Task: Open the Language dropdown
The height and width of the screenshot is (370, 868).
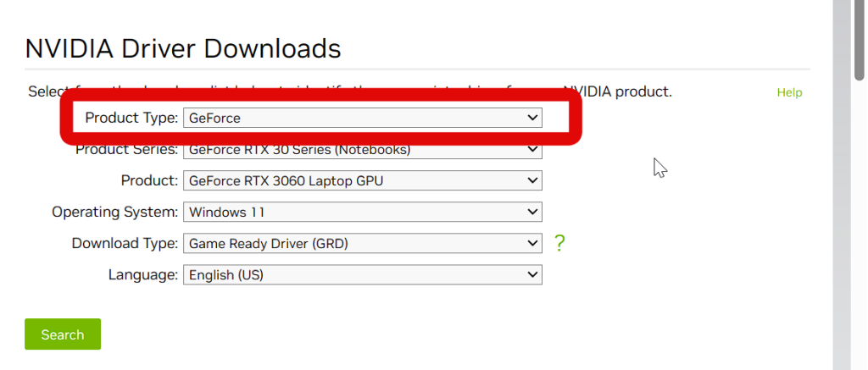Action: point(363,275)
